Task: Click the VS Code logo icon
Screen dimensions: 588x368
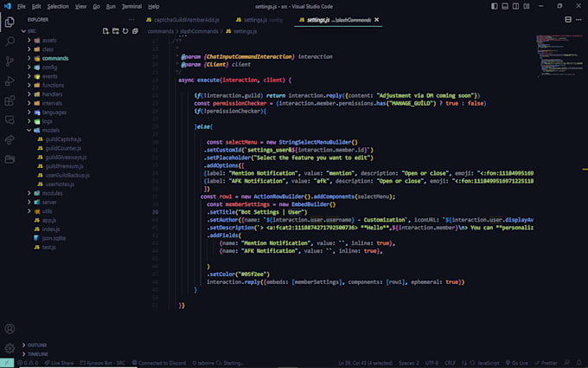Action: 8,6
